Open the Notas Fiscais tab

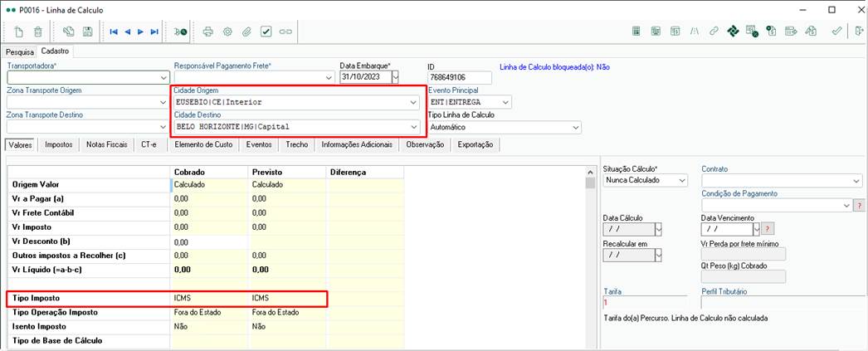coord(107,144)
